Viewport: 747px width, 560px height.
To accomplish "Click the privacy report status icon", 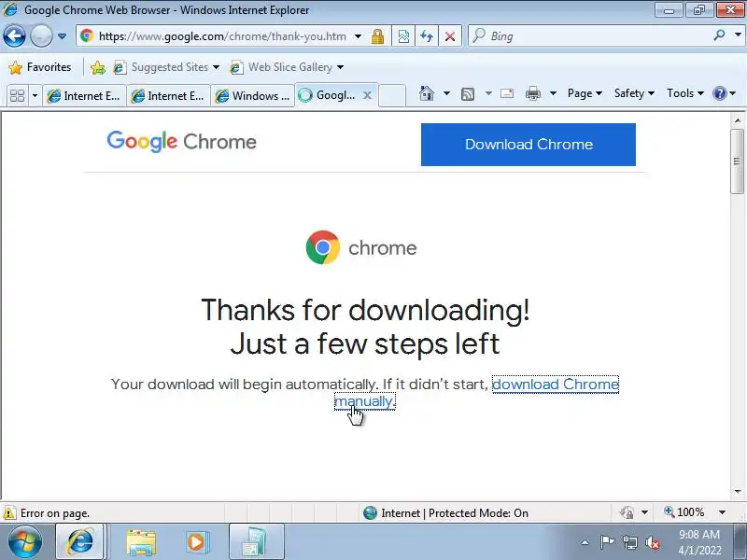I will pos(627,512).
